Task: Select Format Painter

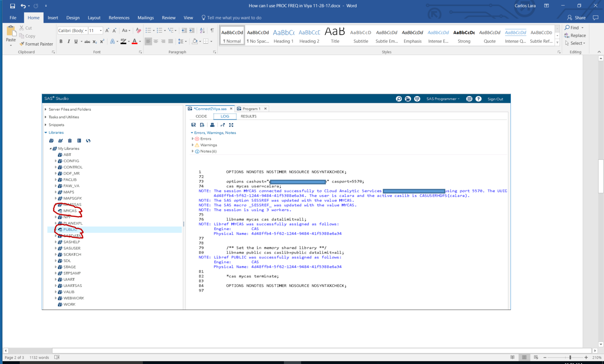Action: click(36, 44)
